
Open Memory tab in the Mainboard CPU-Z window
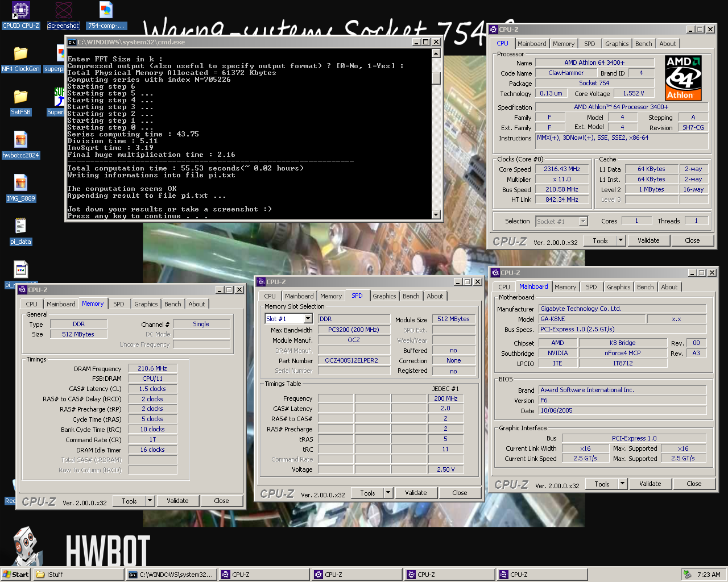point(565,287)
